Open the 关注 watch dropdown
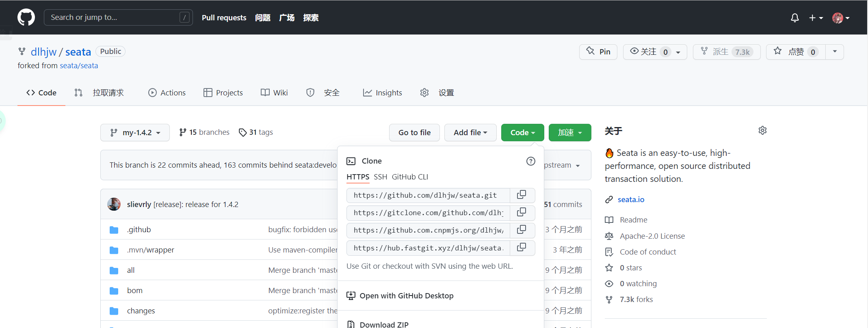Screen dimensions: 868x328 tap(655, 52)
